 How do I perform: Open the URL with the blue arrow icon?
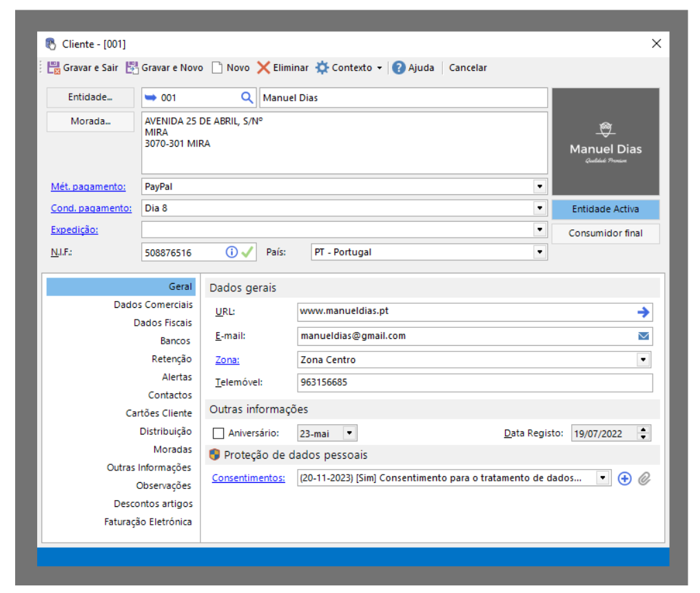point(643,312)
